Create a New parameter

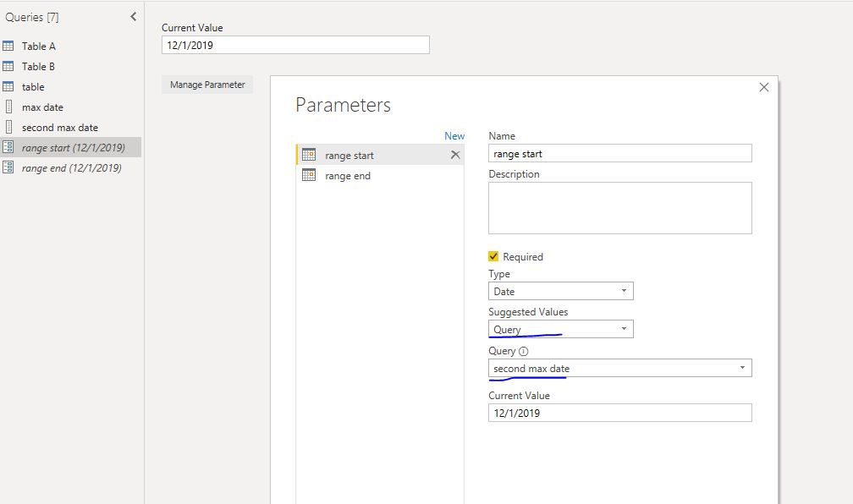pyautogui.click(x=454, y=136)
